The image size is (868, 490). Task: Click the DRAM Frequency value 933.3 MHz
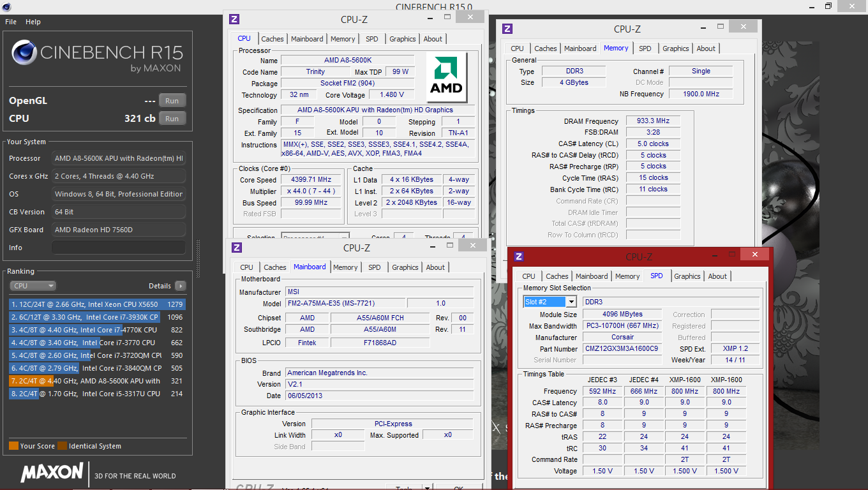652,121
